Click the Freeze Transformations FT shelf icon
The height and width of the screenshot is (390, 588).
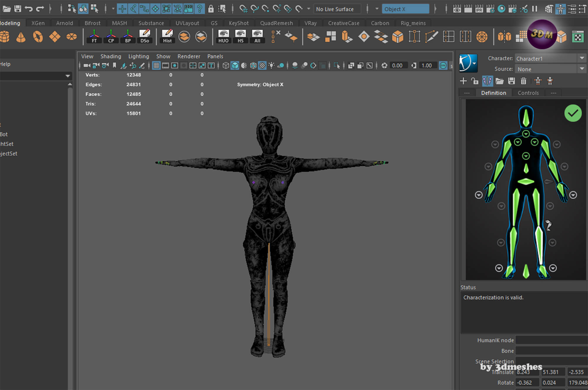click(x=94, y=36)
